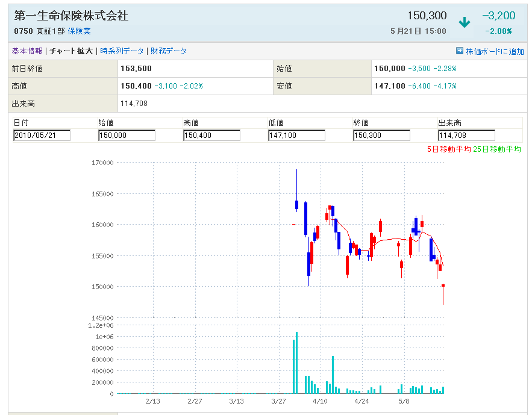532x415 pixels.
Task: Click the 第一生命保険株式会社 company name heading
Action: pyautogui.click(x=71, y=16)
